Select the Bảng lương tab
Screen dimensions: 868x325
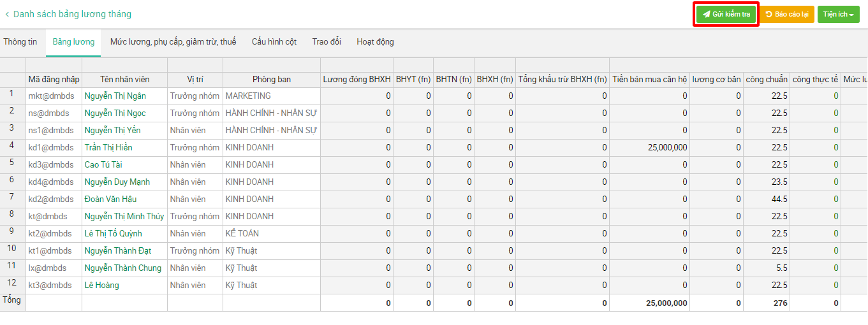coord(73,42)
